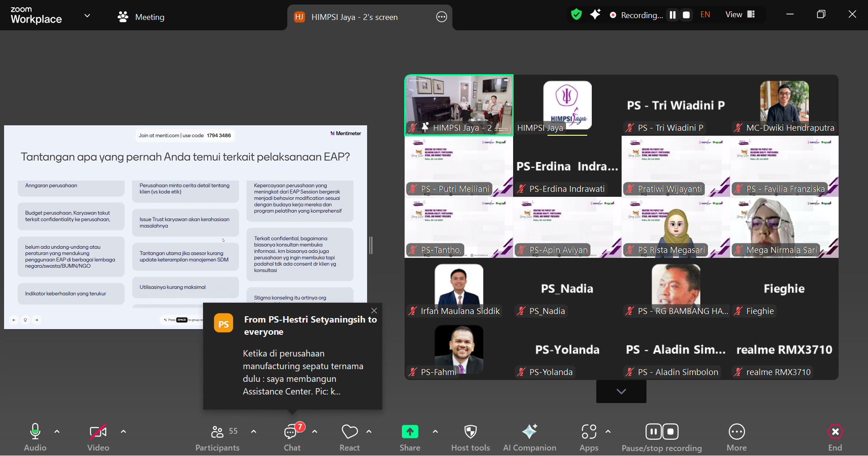Close the chat notification popup
The image size is (868, 456).
tap(374, 311)
